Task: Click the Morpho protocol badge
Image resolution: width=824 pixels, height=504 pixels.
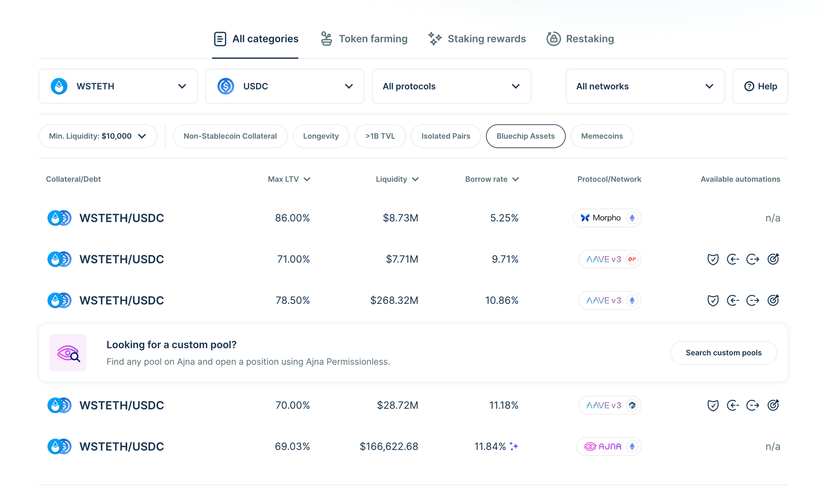Action: (607, 218)
